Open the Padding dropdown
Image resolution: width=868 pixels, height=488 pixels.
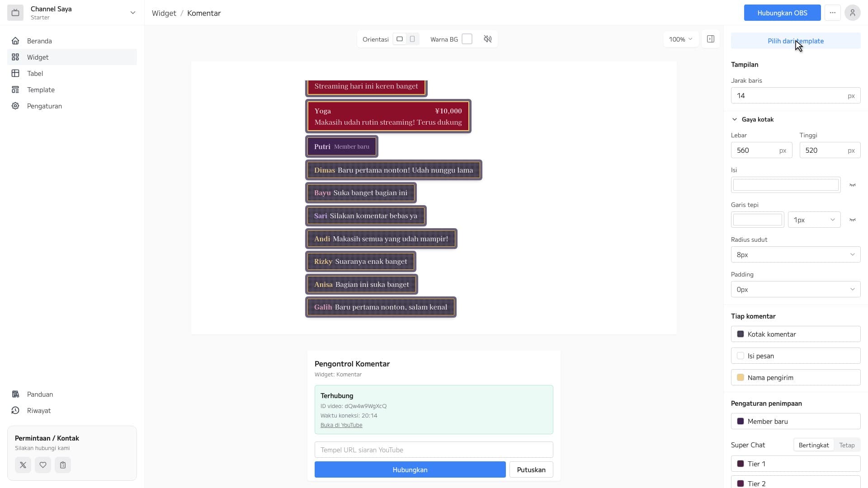pyautogui.click(x=796, y=290)
